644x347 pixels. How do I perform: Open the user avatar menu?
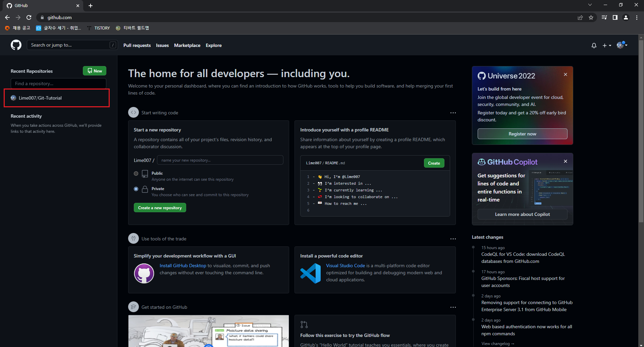click(x=622, y=45)
